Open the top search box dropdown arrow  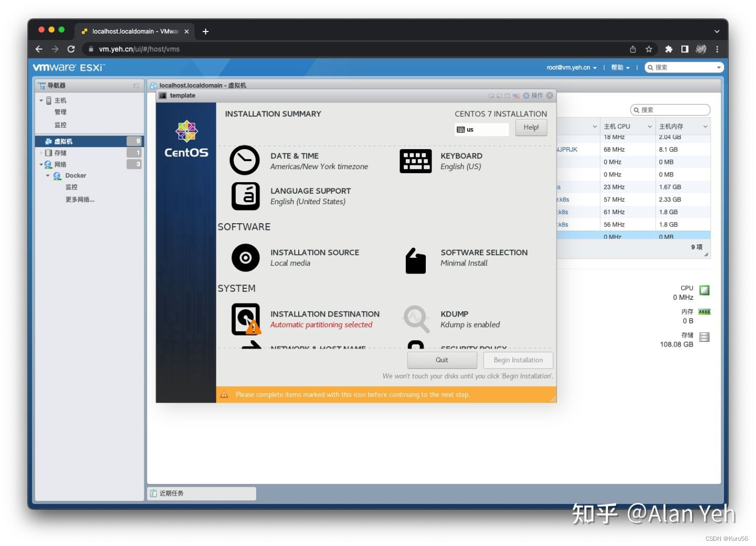point(719,67)
